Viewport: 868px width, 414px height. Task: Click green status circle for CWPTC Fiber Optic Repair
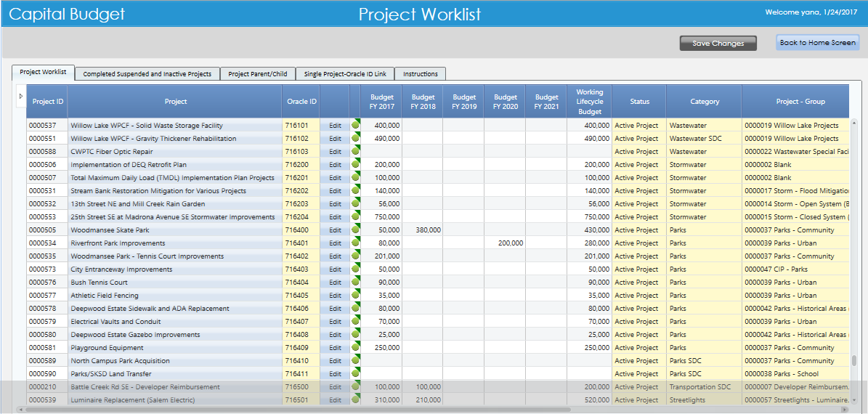point(355,152)
